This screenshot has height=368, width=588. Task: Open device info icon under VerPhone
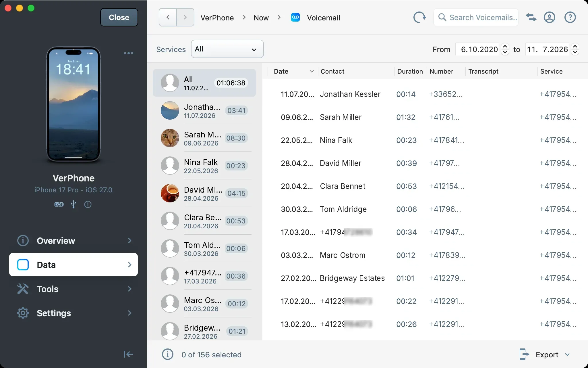coord(88,204)
